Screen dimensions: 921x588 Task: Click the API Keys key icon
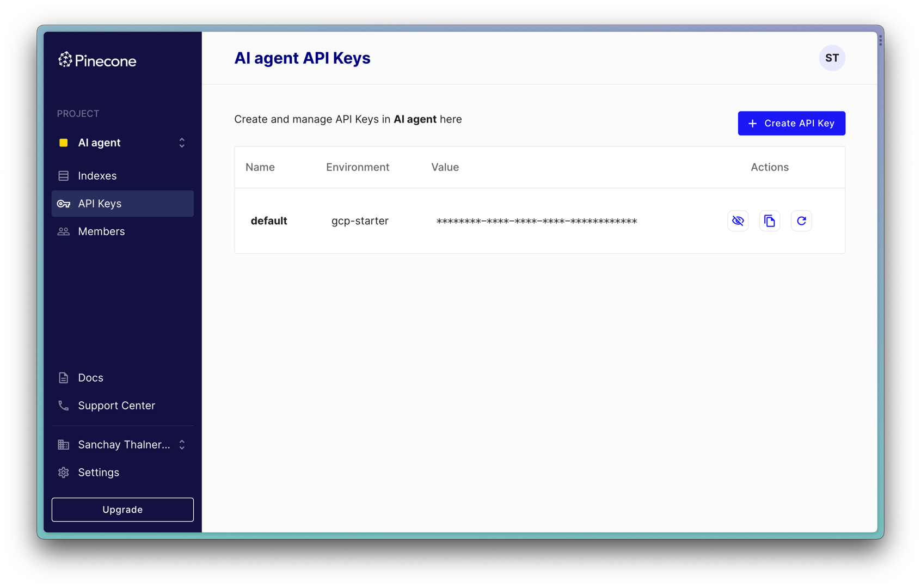[64, 204]
